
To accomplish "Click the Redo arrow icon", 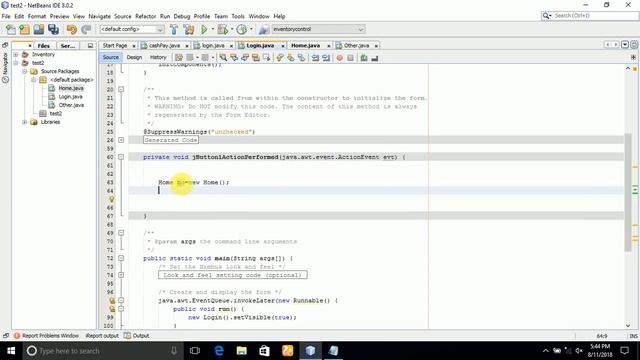I will click(x=86, y=29).
